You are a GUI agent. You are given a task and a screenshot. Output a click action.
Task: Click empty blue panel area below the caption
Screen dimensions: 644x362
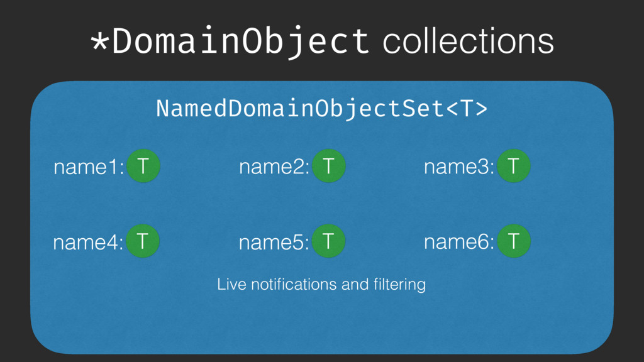tap(321, 324)
